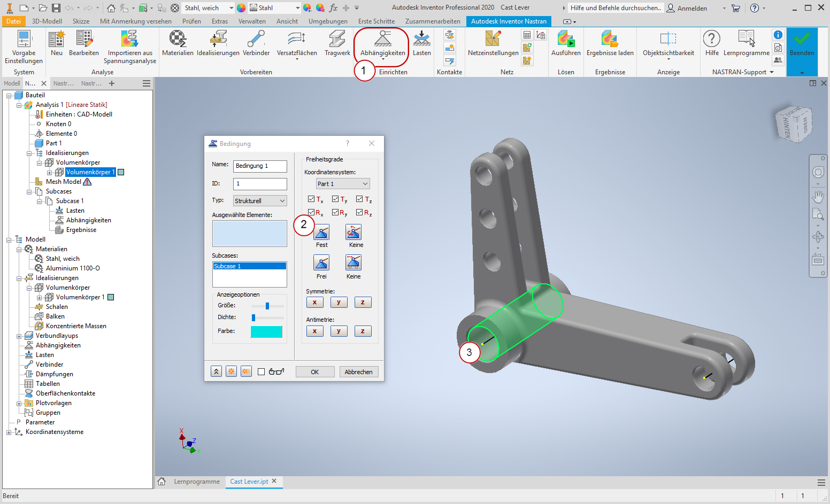This screenshot has width=830, height=504.
Task: Pick the cyan Farbe color swatch
Action: point(266,331)
